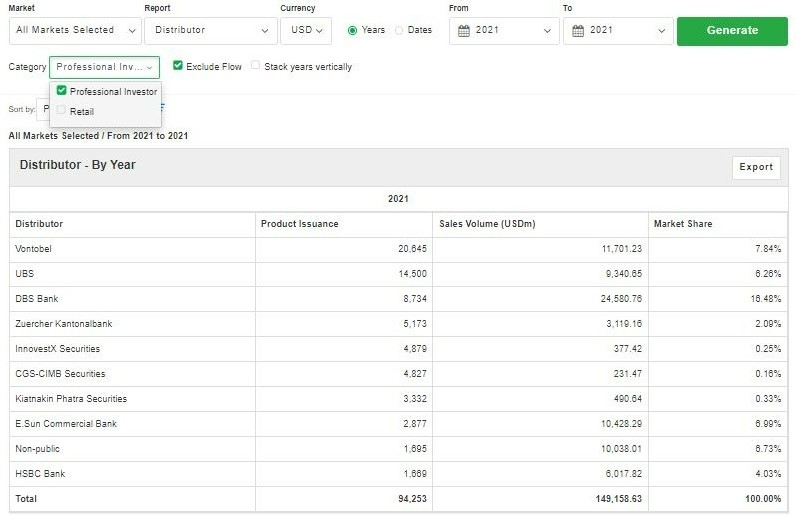Screen dimensions: 796x516
Task: Click UBS sales volume 9,340.65
Action: [x=623, y=274]
